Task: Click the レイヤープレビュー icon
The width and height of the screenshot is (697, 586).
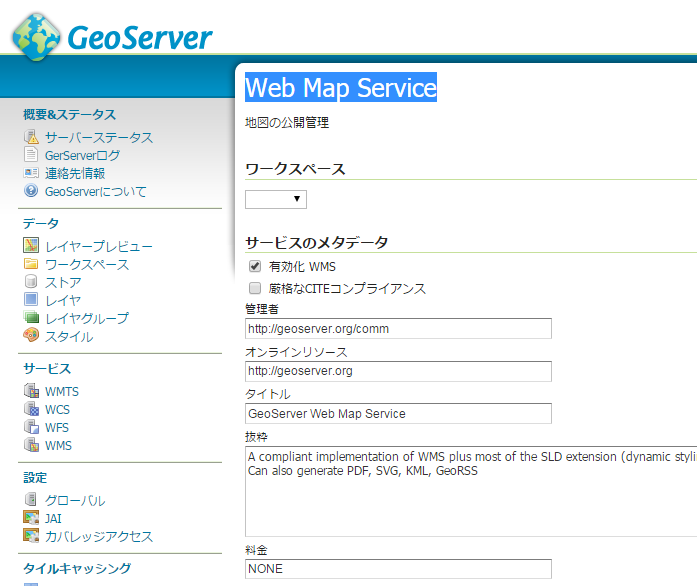Action: [31, 246]
